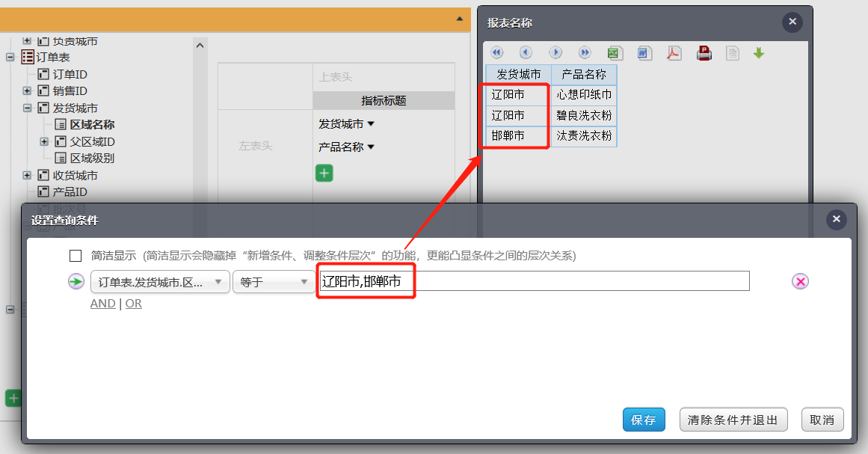This screenshot has height=454, width=868.
Task: Export report to PDF
Action: coord(674,53)
